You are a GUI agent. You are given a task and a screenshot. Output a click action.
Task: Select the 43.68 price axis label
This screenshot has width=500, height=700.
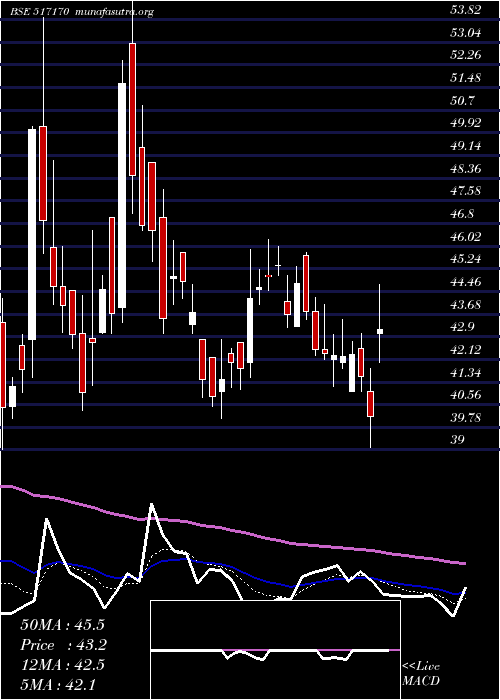tap(466, 305)
